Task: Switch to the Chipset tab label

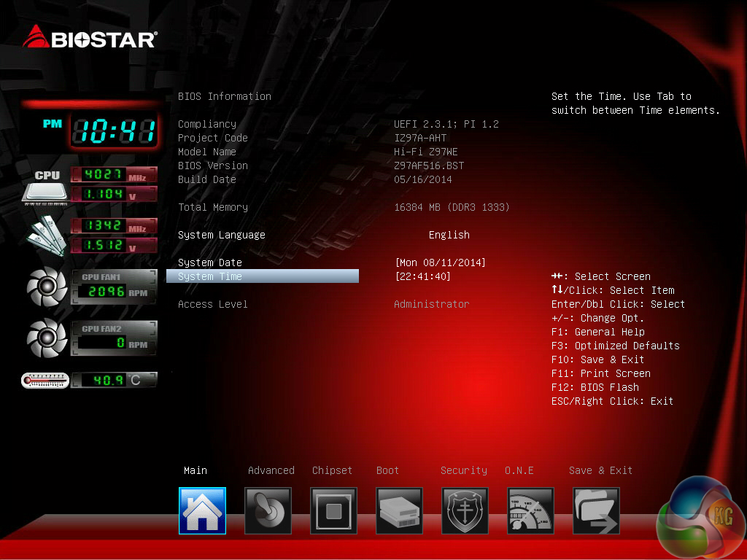Action: [x=332, y=470]
